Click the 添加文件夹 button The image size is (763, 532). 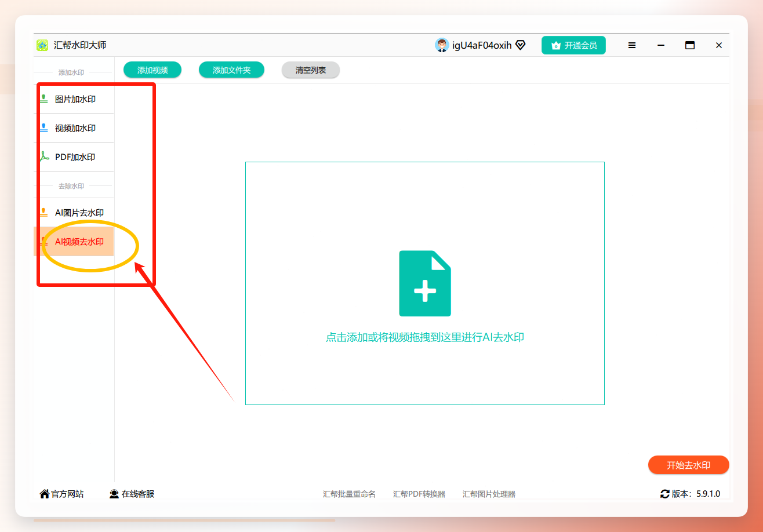[x=231, y=70]
